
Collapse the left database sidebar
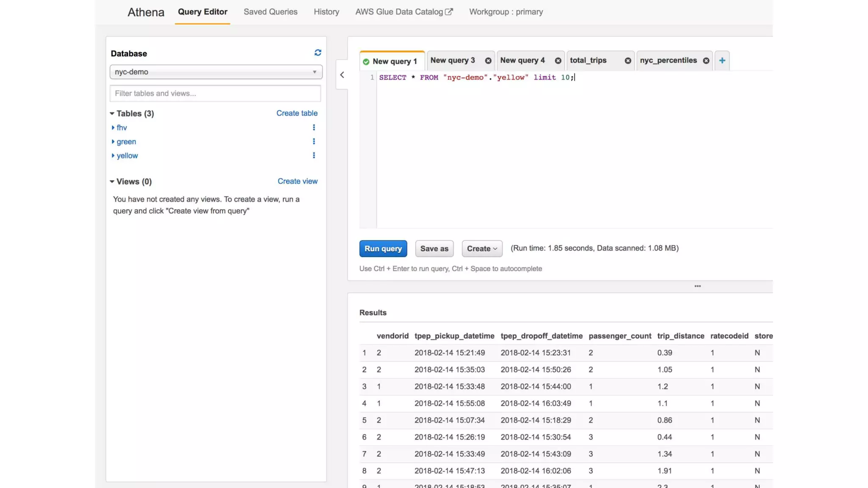click(342, 75)
